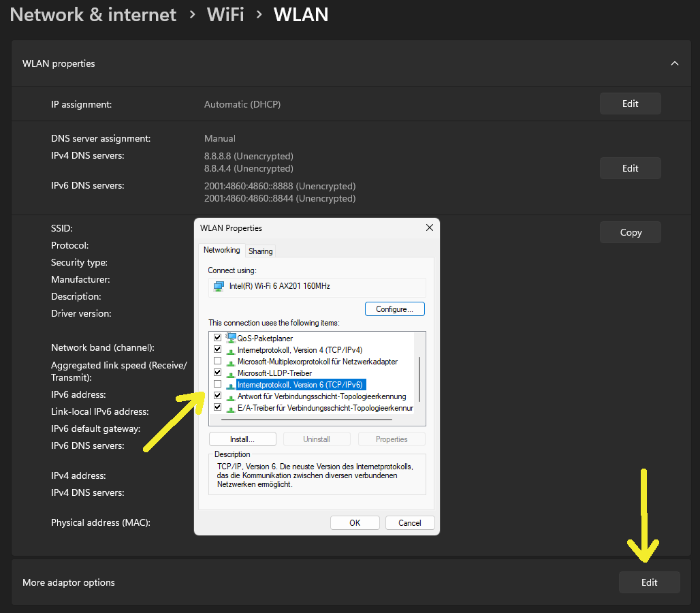This screenshot has height=613, width=700.
Task: Click the Intel(R) Wi-Fi 6 AX201 adapter field
Action: pos(317,287)
